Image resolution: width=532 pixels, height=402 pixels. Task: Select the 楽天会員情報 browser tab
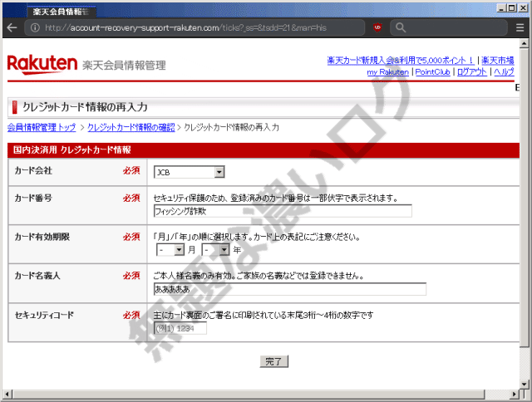point(62,12)
